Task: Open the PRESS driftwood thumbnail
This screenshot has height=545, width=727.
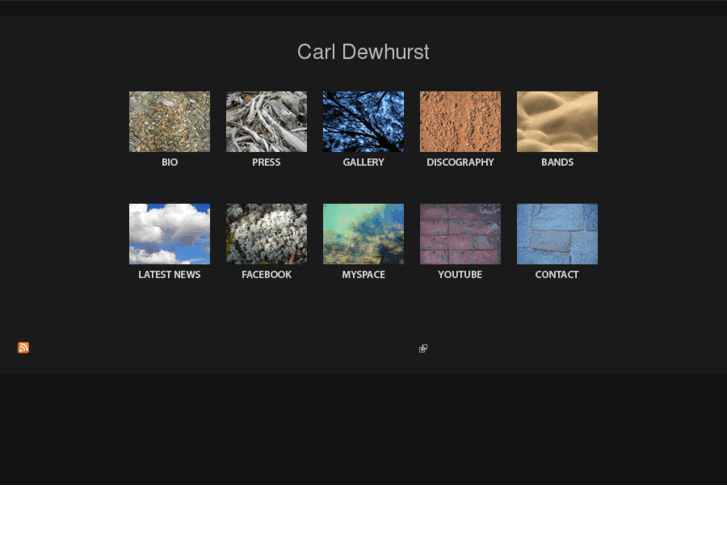Action: pyautogui.click(x=266, y=122)
